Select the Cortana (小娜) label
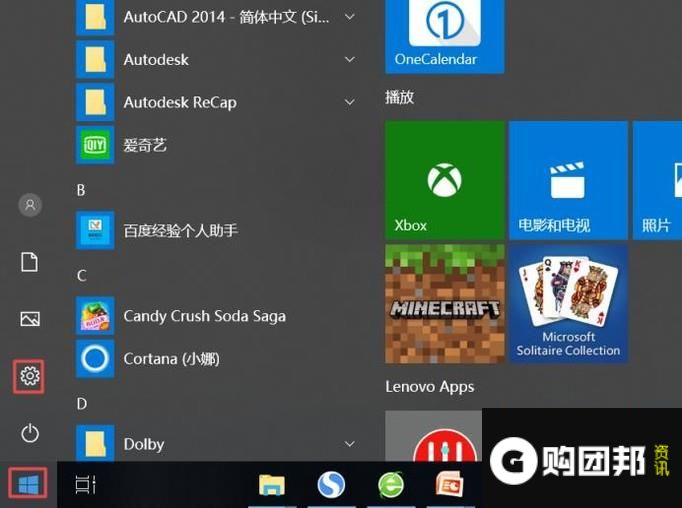The width and height of the screenshot is (682, 508). point(171,359)
